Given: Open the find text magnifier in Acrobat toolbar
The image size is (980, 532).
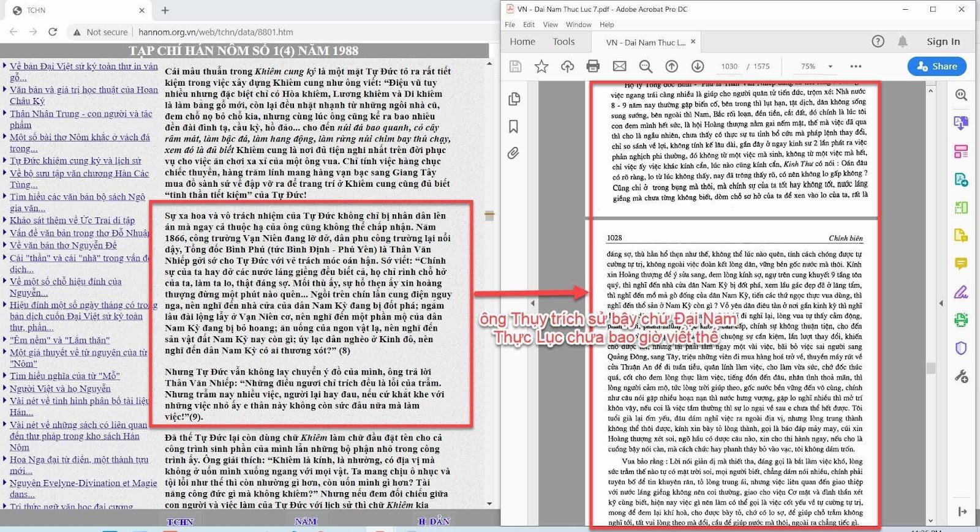Looking at the screenshot, I should tap(646, 66).
